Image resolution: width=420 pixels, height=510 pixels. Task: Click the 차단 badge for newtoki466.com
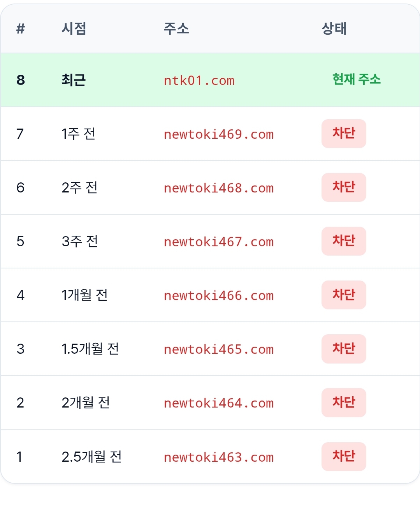(x=344, y=295)
